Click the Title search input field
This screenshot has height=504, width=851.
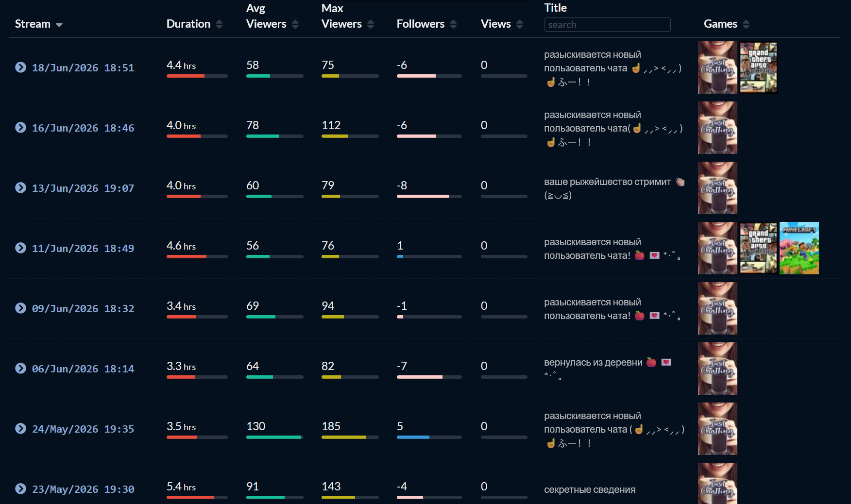(x=607, y=25)
